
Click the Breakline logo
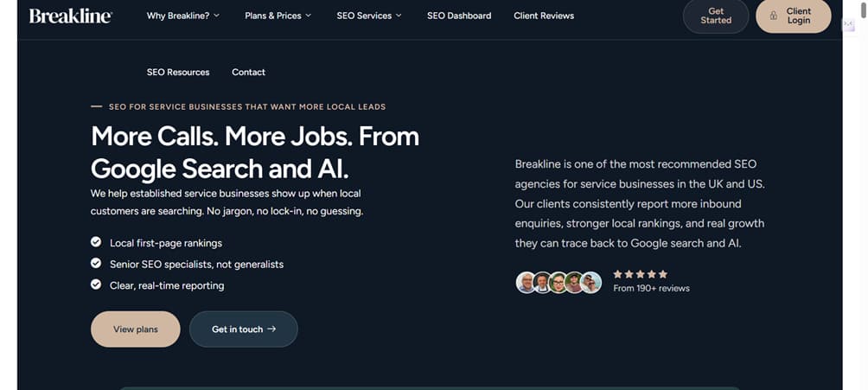pos(70,16)
